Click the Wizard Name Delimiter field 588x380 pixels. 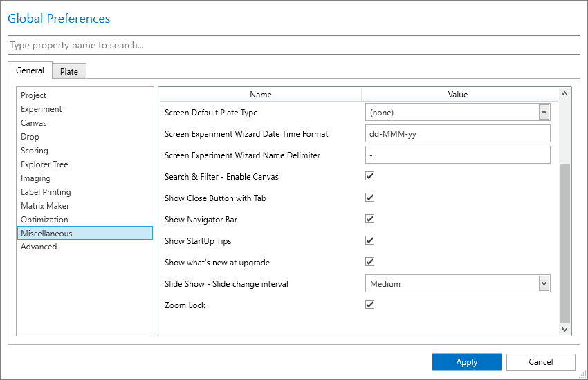coord(457,155)
